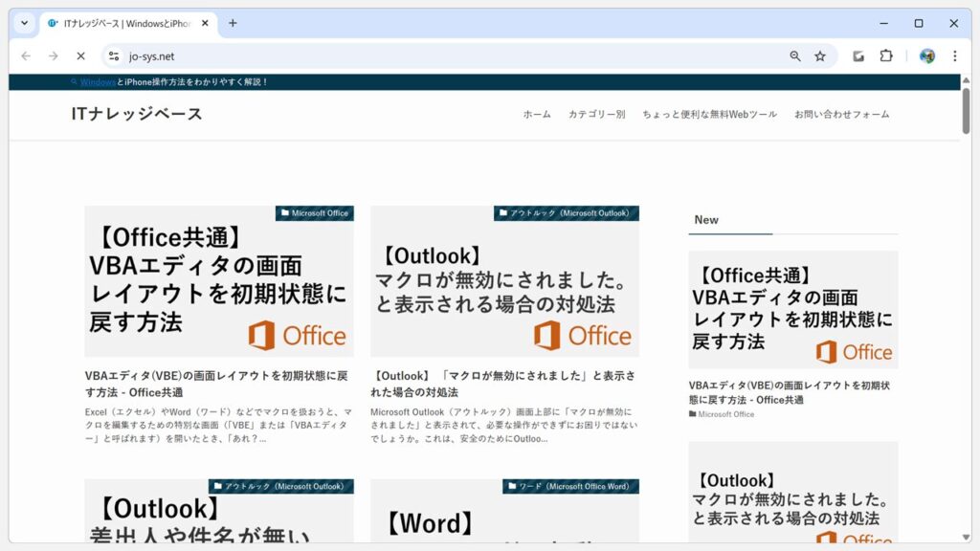Open site information icon in address bar
This screenshot has width=980, height=551.
114,56
